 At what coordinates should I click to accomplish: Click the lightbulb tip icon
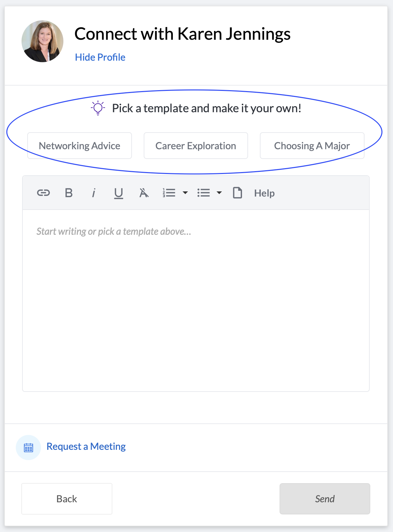pyautogui.click(x=98, y=108)
